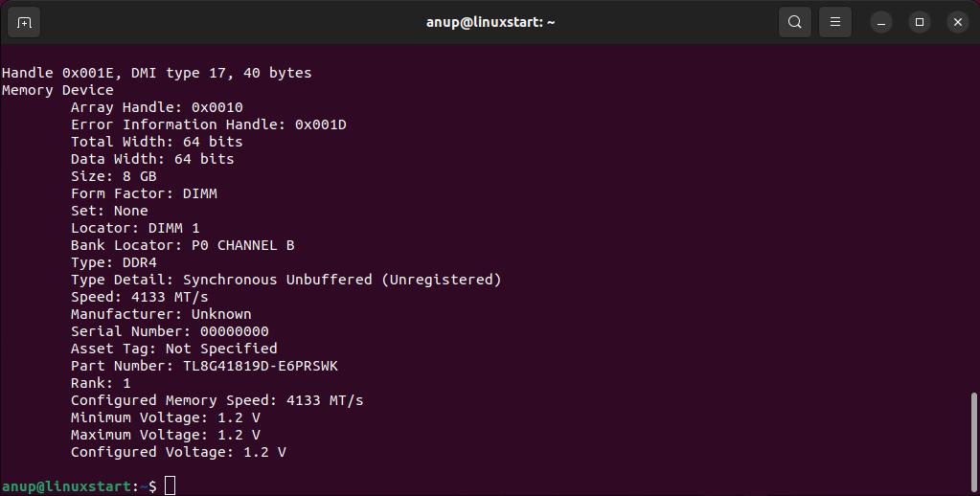Open a new terminal tab
980x496 pixels.
click(x=24, y=22)
